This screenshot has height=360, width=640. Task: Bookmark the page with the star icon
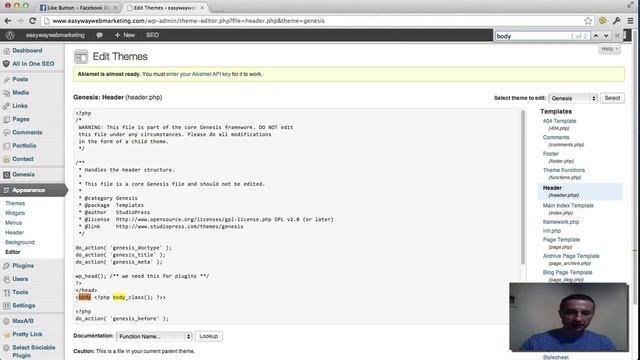coord(588,21)
